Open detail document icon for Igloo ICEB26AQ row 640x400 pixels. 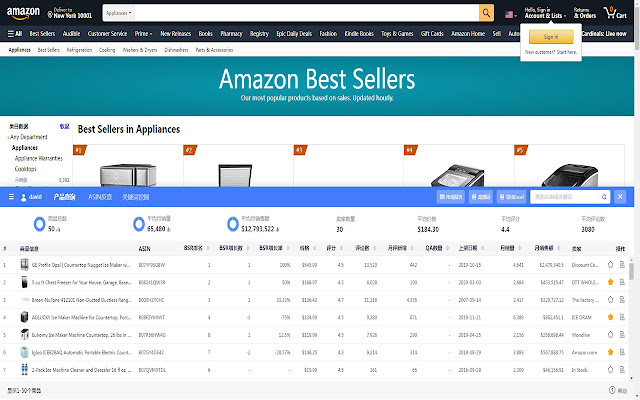point(622,352)
